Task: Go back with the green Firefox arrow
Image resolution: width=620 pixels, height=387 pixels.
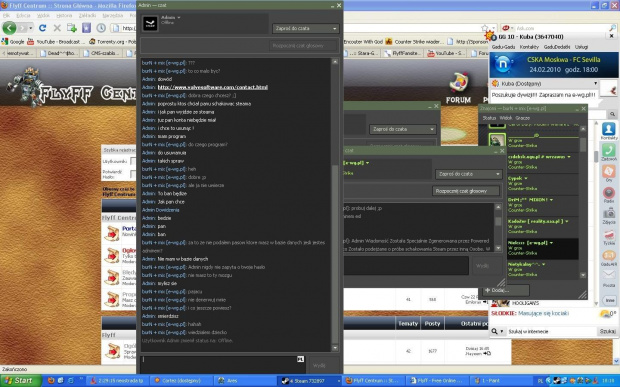Action: click(9, 28)
